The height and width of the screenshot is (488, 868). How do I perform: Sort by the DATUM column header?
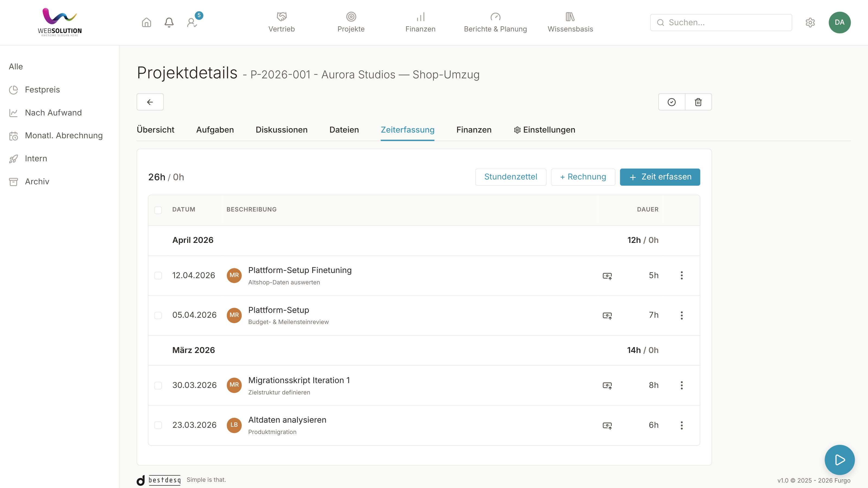point(184,210)
